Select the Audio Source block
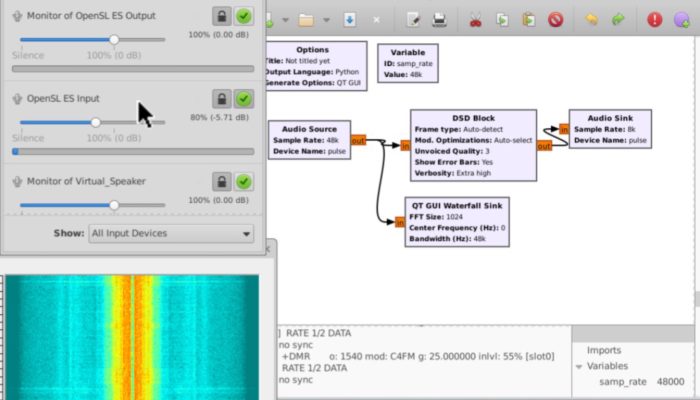This screenshot has width=700, height=400. [309, 140]
